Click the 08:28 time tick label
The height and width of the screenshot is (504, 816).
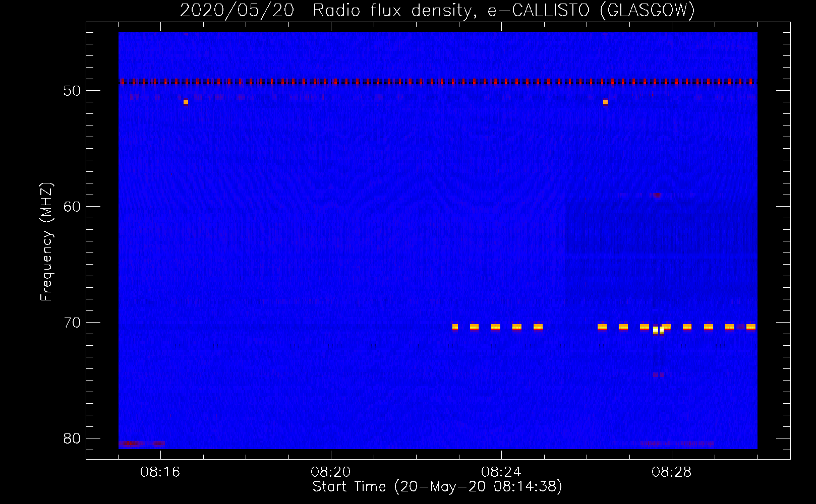(672, 472)
